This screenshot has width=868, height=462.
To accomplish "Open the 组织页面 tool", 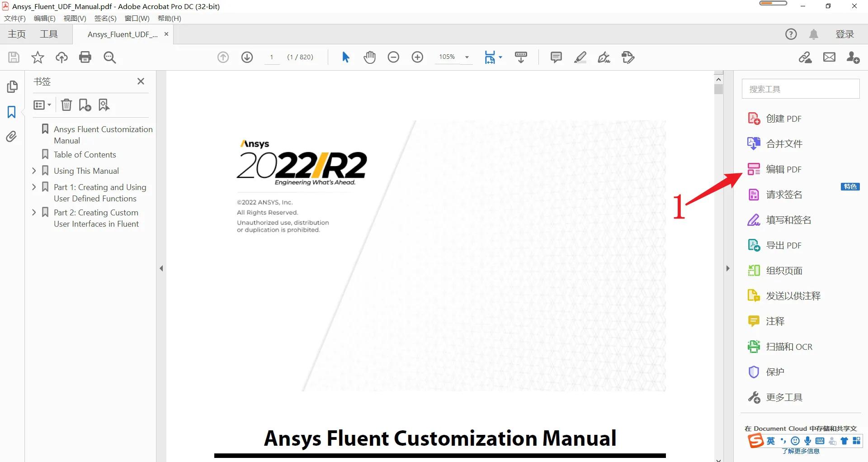I will [775, 271].
